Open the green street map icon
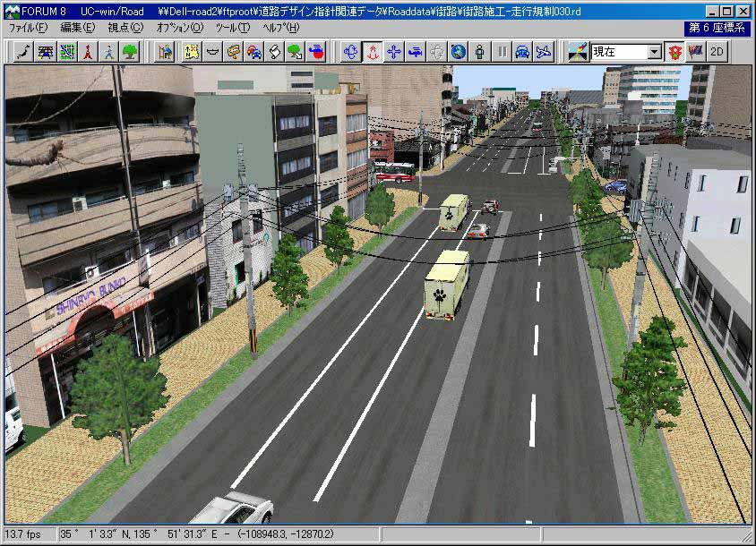The width and height of the screenshot is (756, 546). coord(67,52)
